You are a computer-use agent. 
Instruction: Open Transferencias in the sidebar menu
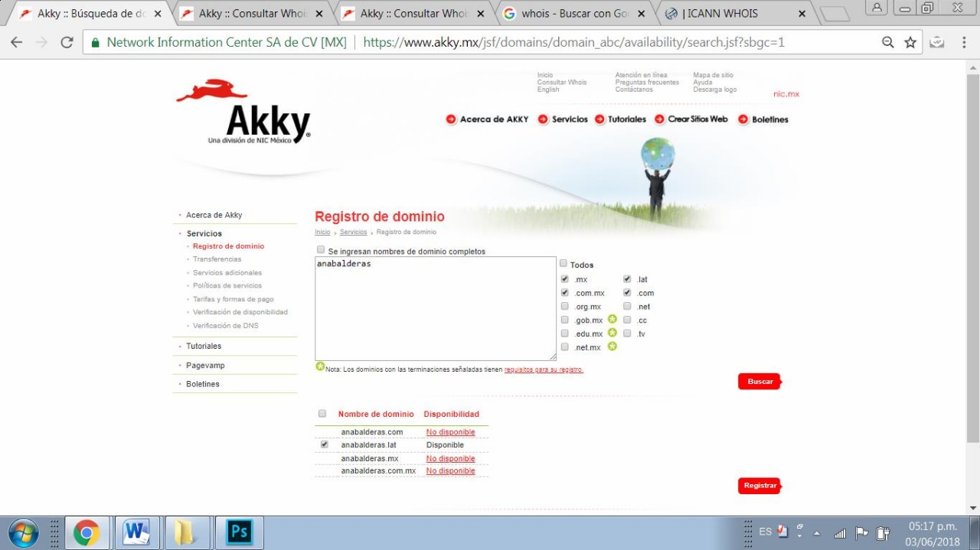click(x=217, y=259)
